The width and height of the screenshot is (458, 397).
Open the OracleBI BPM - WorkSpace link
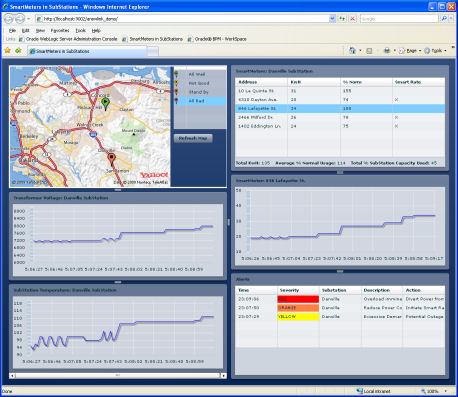(x=217, y=39)
